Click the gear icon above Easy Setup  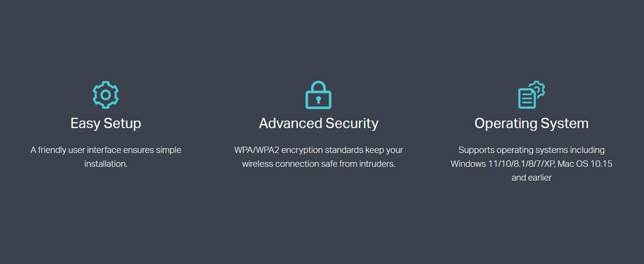tap(106, 95)
